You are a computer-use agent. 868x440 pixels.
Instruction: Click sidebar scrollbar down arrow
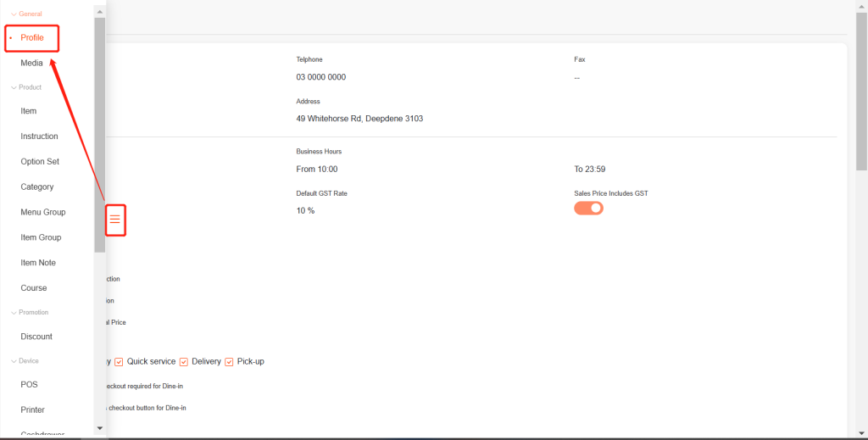click(100, 428)
